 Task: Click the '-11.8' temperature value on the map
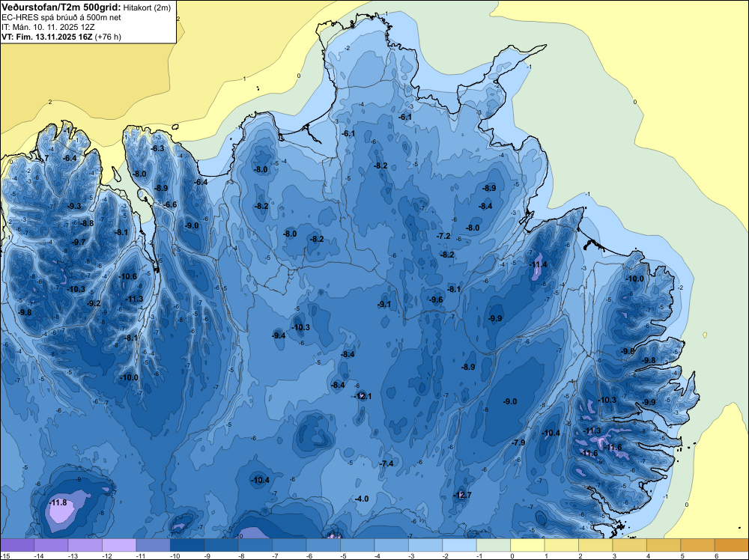[58, 502]
